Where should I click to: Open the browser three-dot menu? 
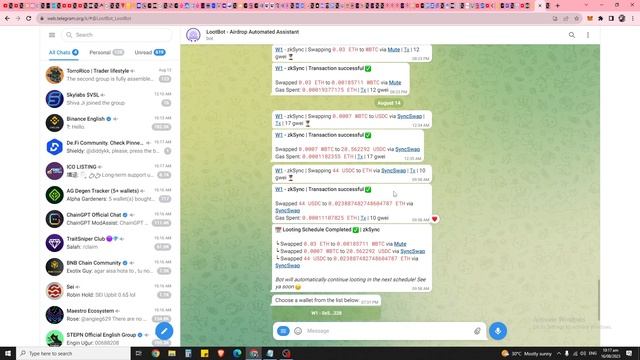tap(633, 18)
